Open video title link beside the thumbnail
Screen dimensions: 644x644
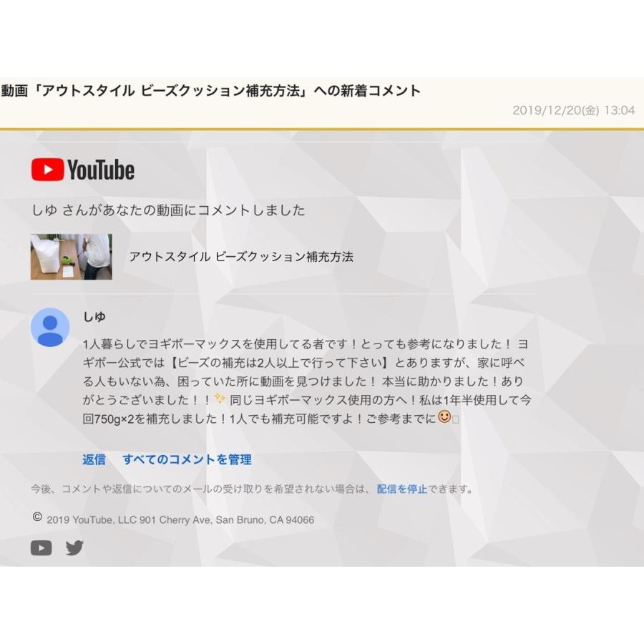pyautogui.click(x=241, y=257)
